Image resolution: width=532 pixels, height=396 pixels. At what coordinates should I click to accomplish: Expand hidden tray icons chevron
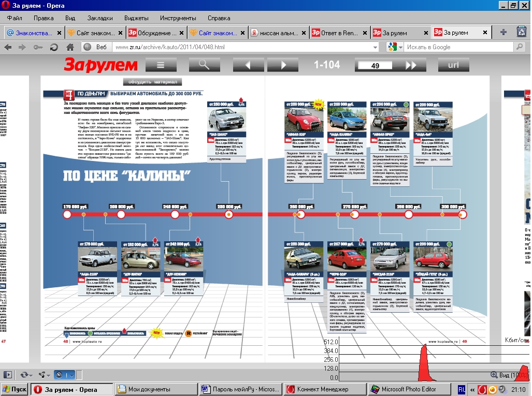pyautogui.click(x=472, y=390)
